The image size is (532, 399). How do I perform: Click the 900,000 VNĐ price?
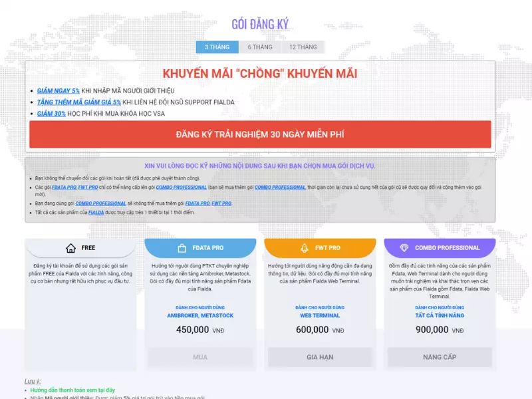click(x=440, y=330)
